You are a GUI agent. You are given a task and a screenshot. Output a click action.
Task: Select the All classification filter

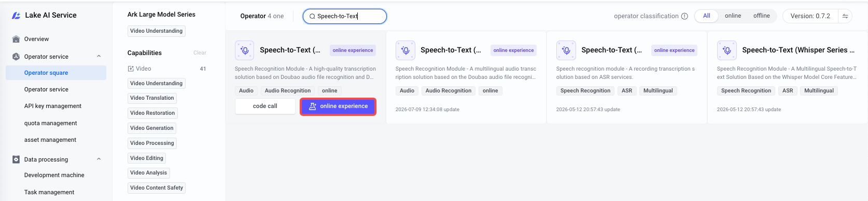pyautogui.click(x=706, y=16)
